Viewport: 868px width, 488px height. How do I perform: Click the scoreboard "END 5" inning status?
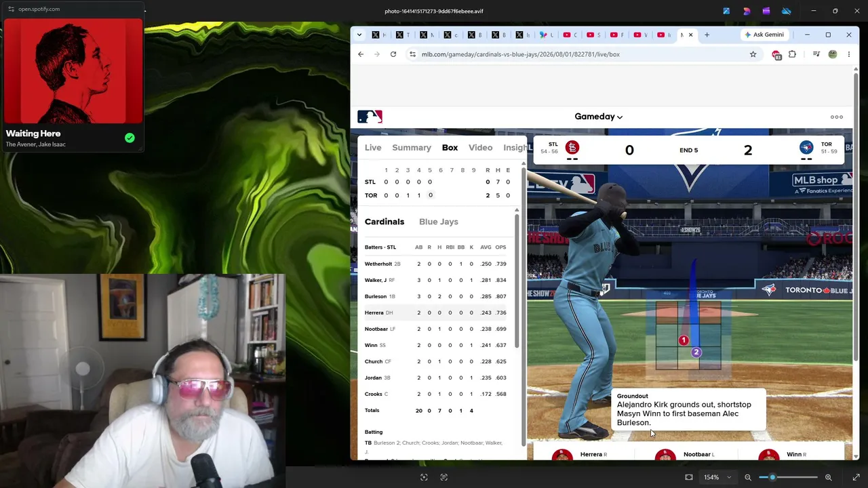(x=688, y=150)
